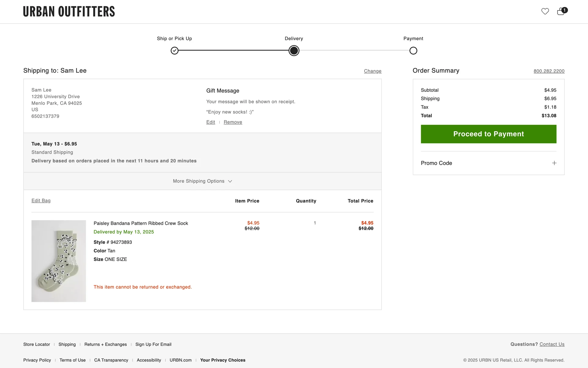Call the 800.282.2200 phone link
The height and width of the screenshot is (368, 588).
[x=549, y=71]
